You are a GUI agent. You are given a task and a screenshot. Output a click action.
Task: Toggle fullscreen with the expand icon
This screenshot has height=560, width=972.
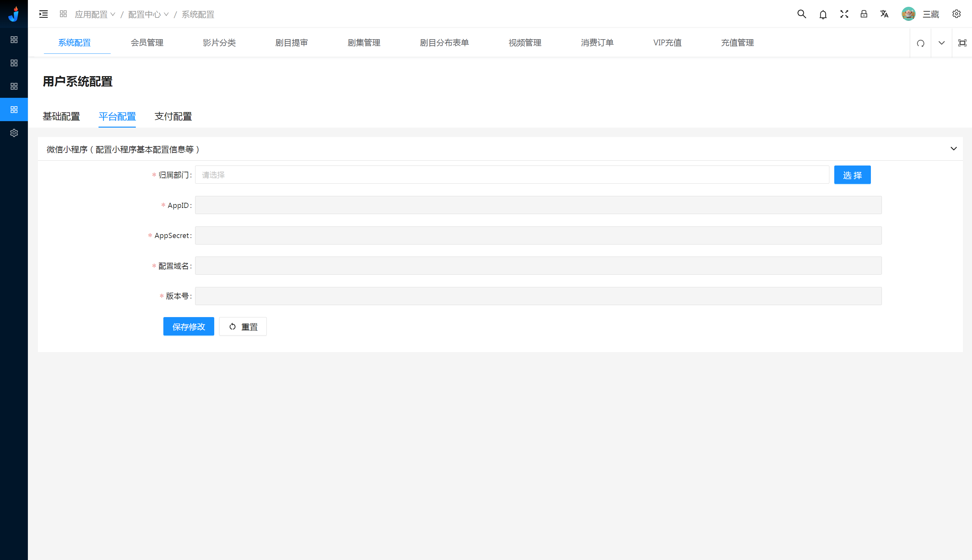tap(844, 14)
